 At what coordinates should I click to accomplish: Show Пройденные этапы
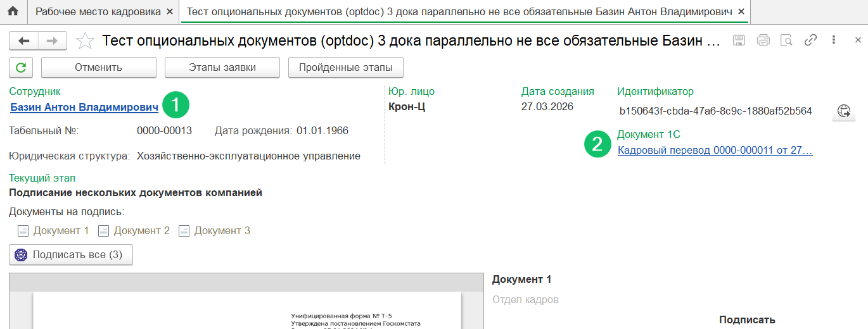tap(346, 67)
